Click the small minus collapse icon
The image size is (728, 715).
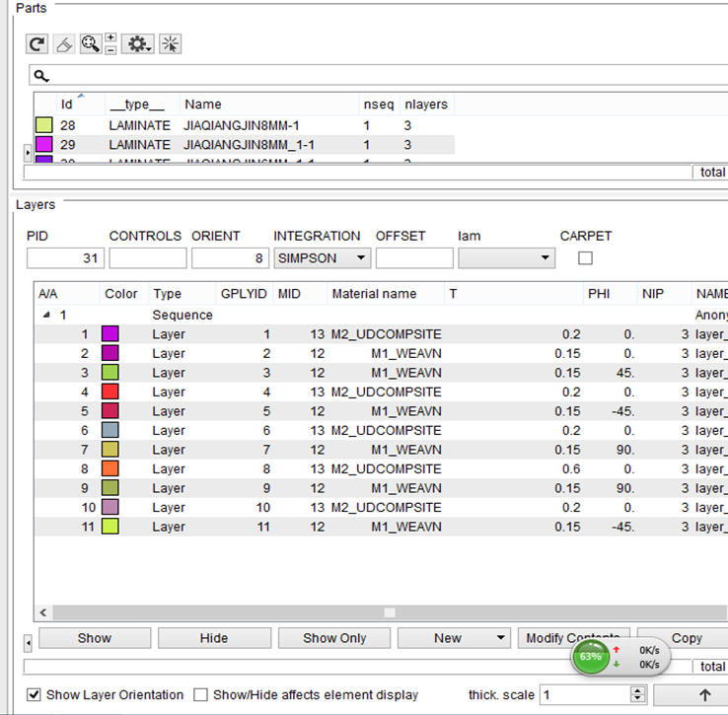[110, 49]
